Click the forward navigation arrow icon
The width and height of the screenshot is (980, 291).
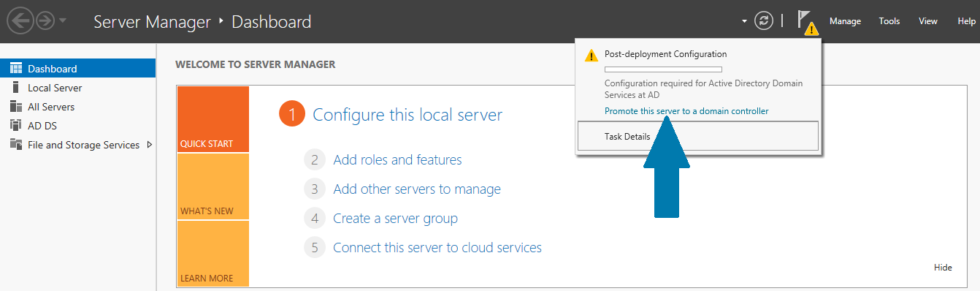pos(46,21)
